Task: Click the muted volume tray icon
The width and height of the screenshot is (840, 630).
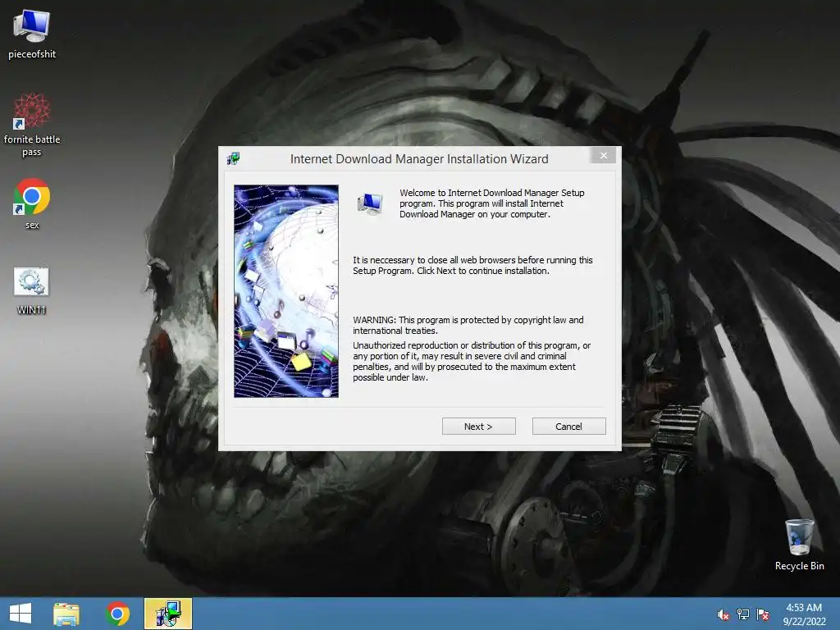Action: pos(723,614)
